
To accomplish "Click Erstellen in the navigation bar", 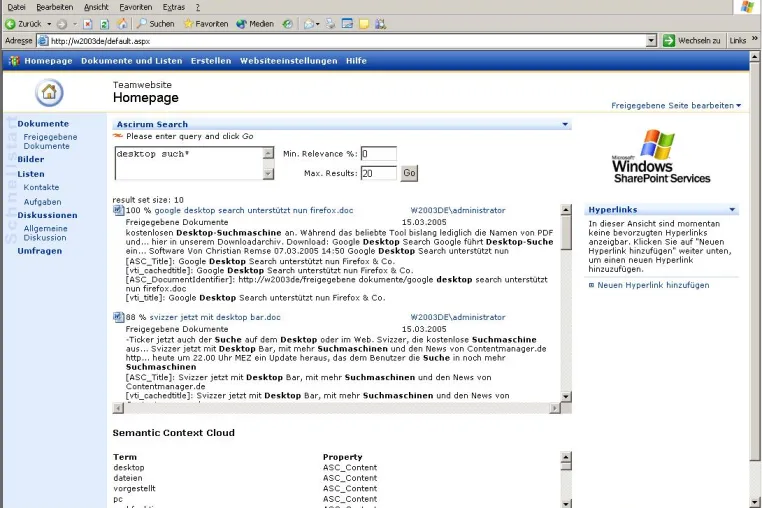I will (x=211, y=61).
